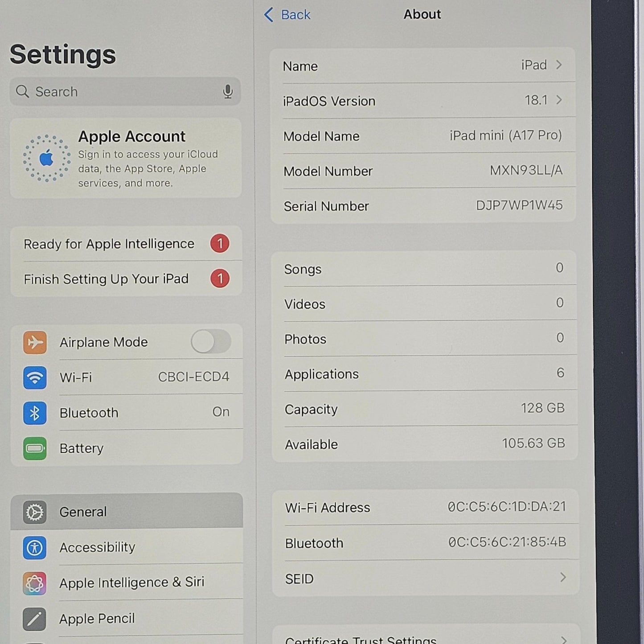Tap Capacity value 128 GB
The width and height of the screenshot is (644, 644).
543,408
